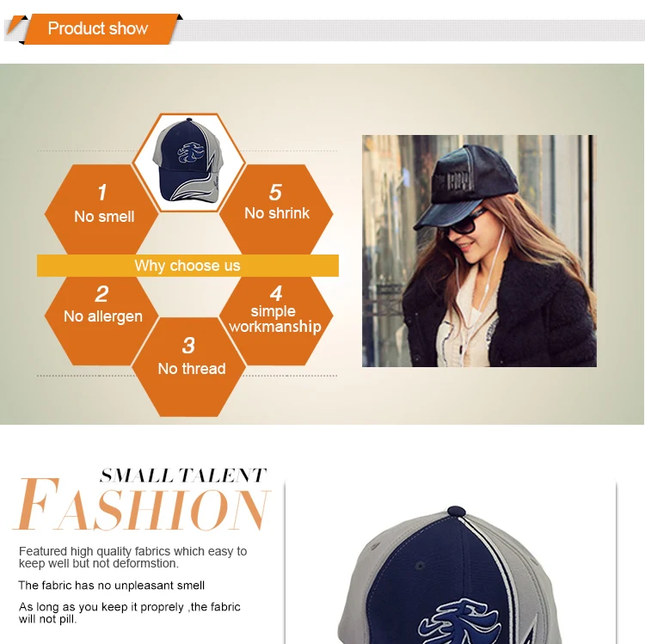Click the text about high quality fabrics

tap(132, 557)
